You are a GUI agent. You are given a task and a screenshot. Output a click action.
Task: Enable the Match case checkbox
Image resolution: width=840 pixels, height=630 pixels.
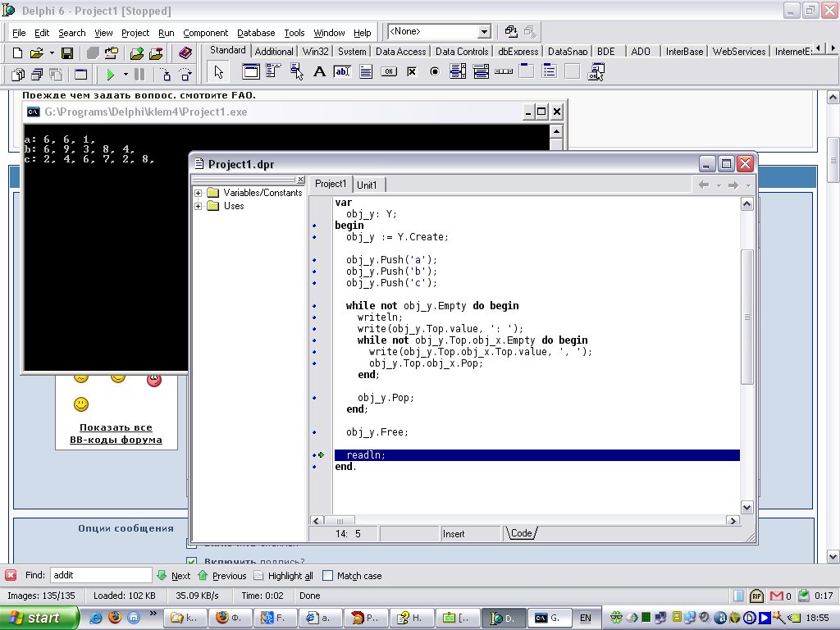pos(328,576)
